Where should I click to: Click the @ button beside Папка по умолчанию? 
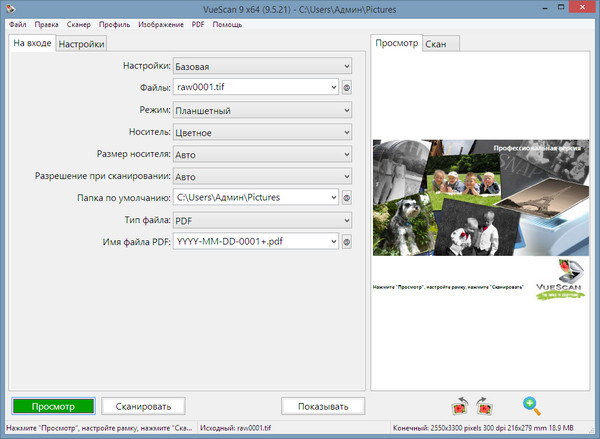point(347,197)
